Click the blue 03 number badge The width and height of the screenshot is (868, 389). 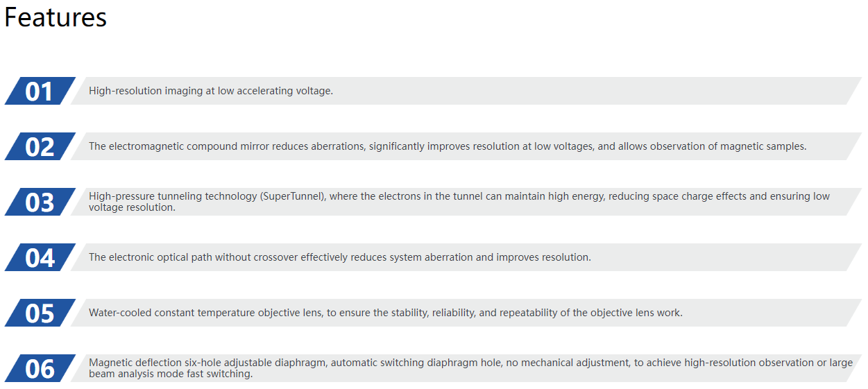[40, 202]
